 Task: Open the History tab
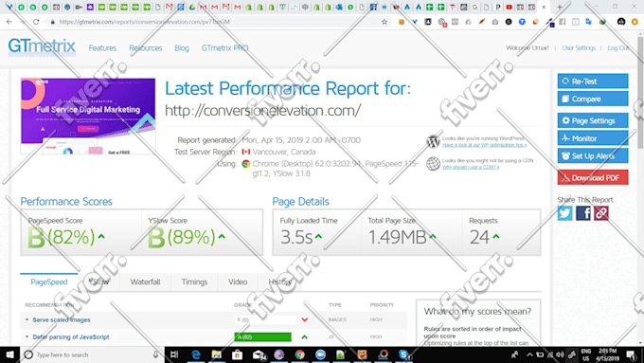tap(280, 282)
